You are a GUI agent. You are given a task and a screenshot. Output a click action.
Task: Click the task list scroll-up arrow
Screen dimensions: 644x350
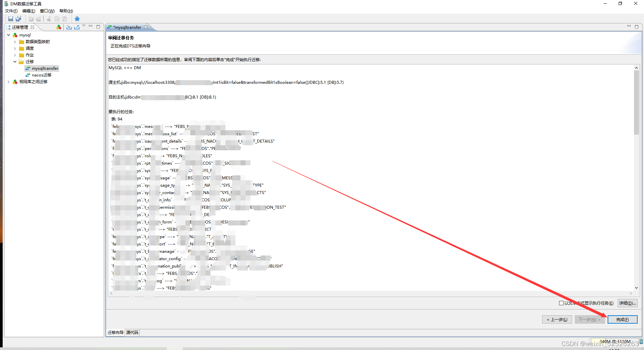[x=636, y=68]
